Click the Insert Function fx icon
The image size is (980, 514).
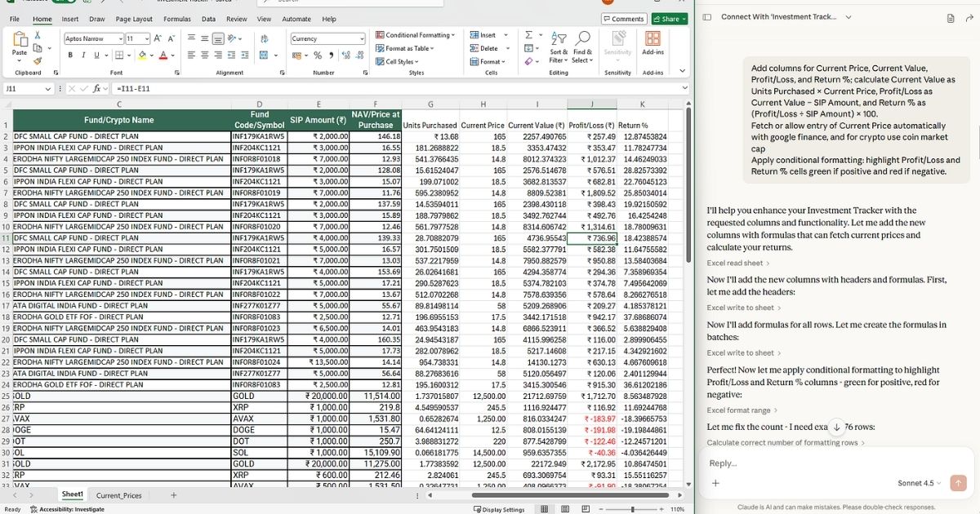pyautogui.click(x=96, y=88)
